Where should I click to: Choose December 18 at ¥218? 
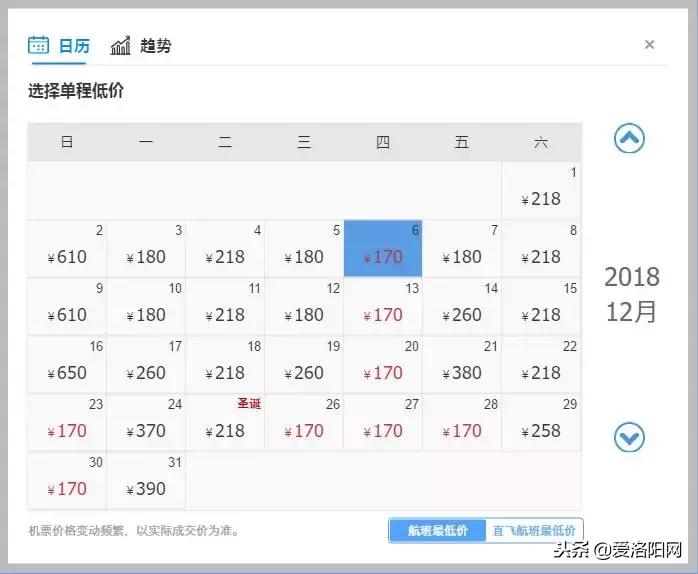[225, 364]
